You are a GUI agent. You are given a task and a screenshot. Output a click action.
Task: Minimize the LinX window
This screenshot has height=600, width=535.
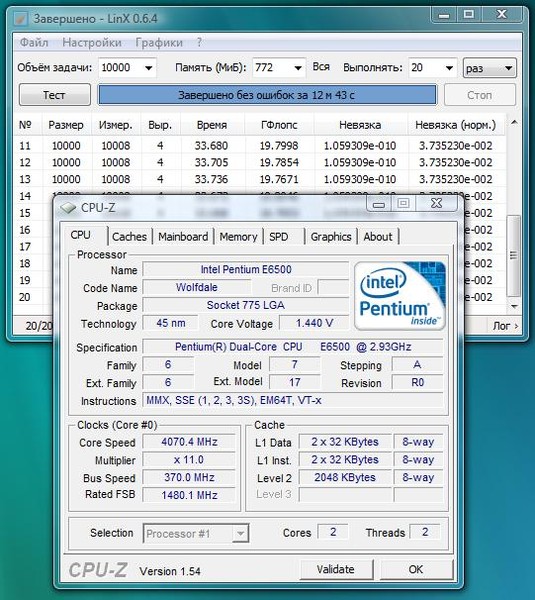[x=444, y=15]
